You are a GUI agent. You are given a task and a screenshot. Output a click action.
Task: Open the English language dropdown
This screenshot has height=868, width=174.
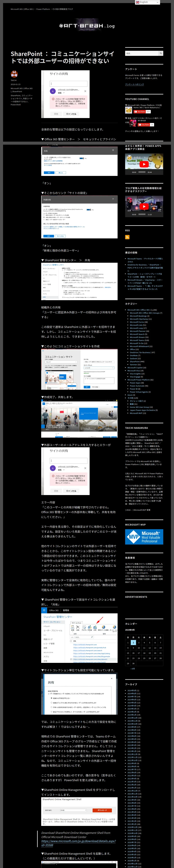pyautogui.click(x=147, y=2)
